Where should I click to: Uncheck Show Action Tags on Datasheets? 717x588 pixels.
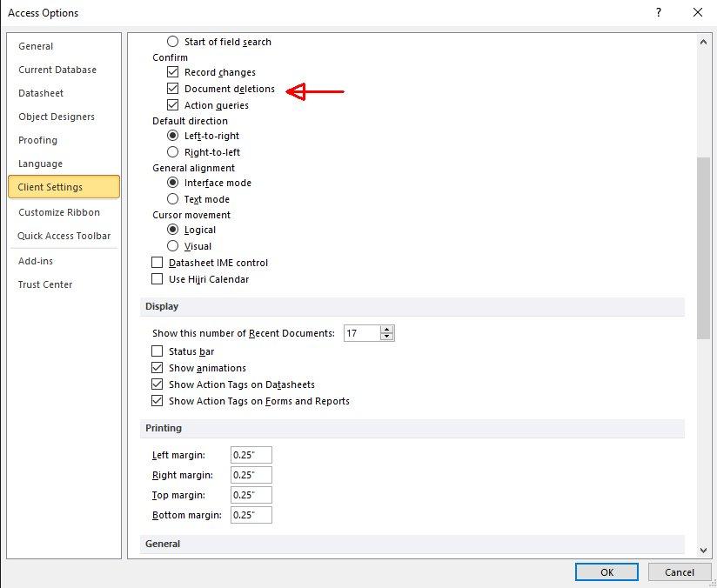click(x=157, y=384)
